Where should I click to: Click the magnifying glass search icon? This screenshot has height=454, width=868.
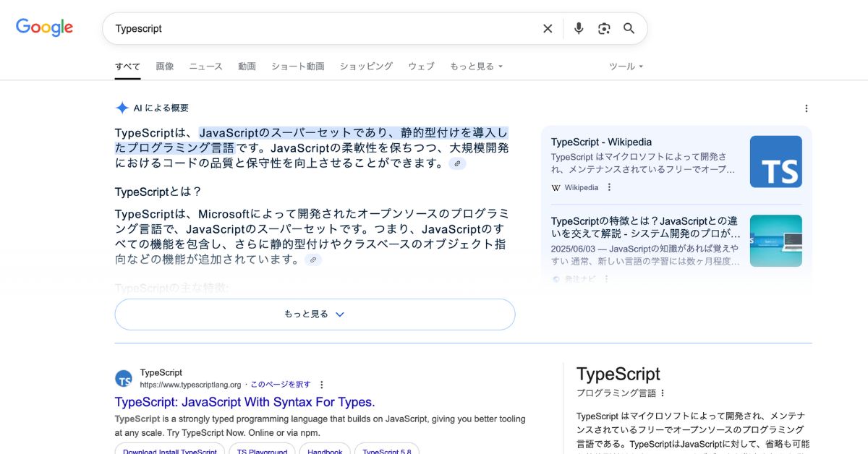point(629,28)
